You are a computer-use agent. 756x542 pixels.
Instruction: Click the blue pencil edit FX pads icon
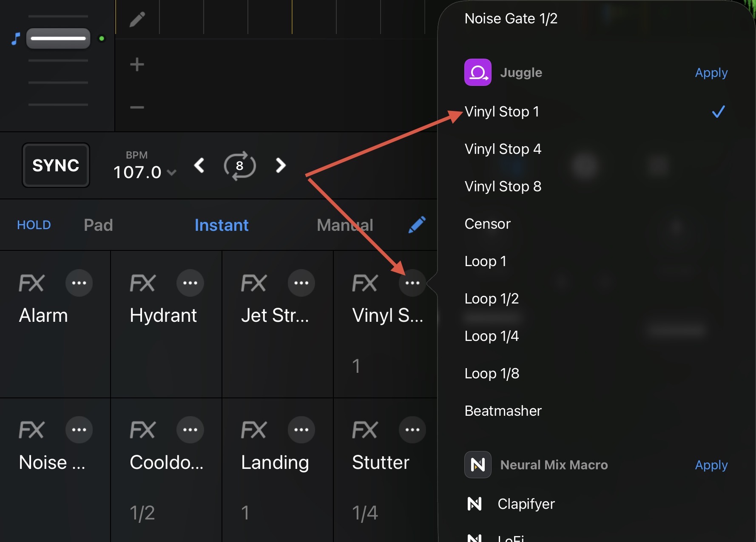coord(417,224)
